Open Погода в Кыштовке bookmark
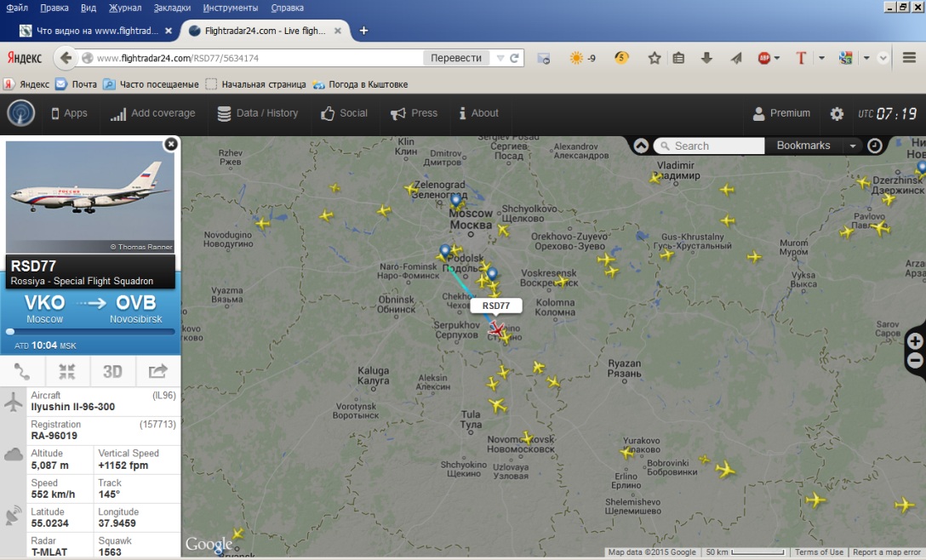The image size is (926, 560). (360, 84)
